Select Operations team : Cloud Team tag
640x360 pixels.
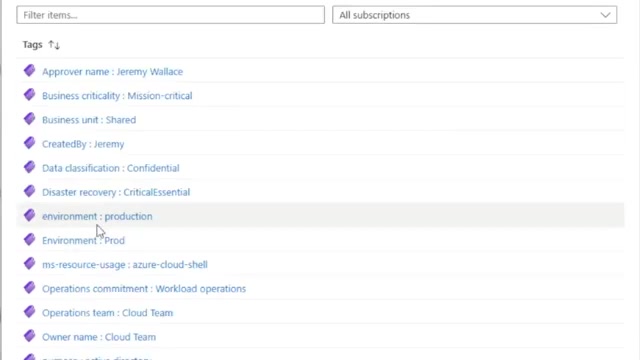pos(107,313)
